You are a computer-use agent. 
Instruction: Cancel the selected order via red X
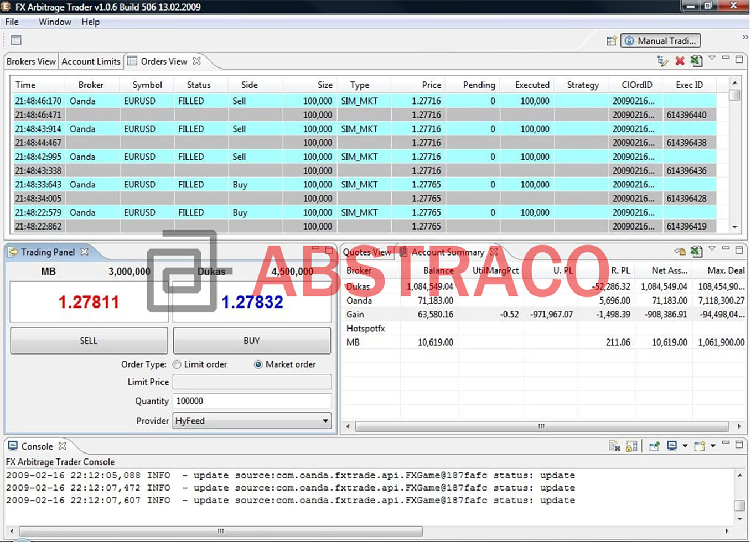pyautogui.click(x=680, y=61)
